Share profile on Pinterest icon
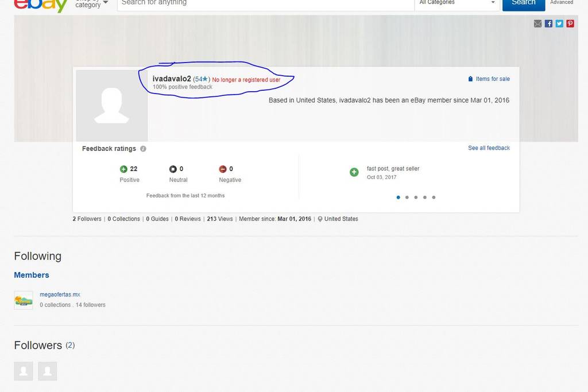The height and width of the screenshot is (392, 588). click(x=570, y=24)
